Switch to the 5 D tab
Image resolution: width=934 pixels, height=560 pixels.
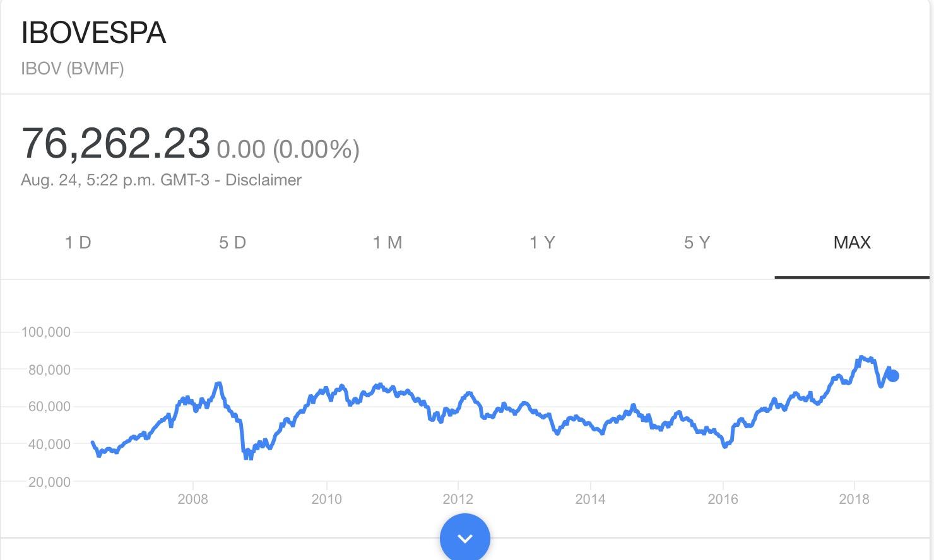[232, 243]
